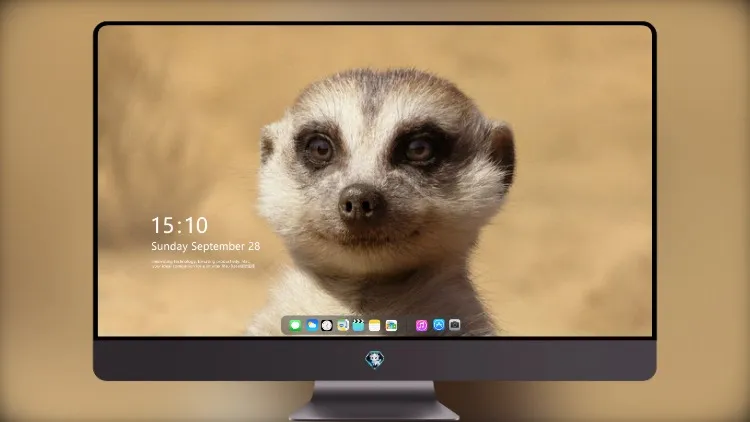
Task: Open the green Messages app in dock
Action: coord(295,325)
